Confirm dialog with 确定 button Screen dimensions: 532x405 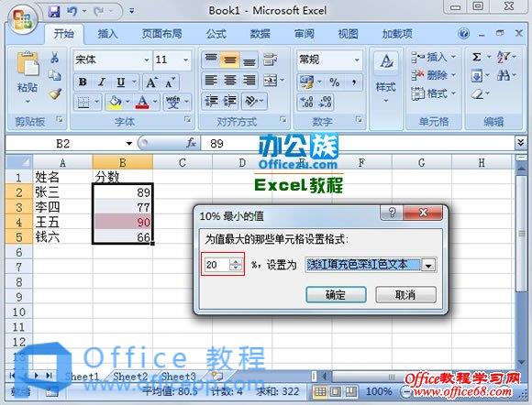point(336,294)
